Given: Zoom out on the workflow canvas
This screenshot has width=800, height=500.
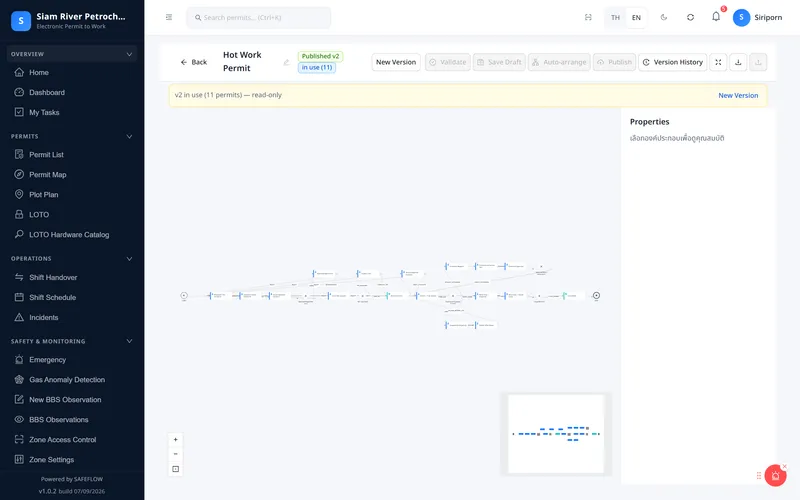Looking at the screenshot, I should (176, 454).
